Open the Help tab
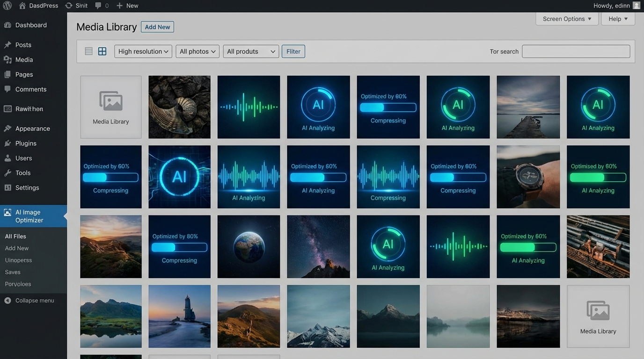This screenshot has width=644, height=359. [x=617, y=19]
